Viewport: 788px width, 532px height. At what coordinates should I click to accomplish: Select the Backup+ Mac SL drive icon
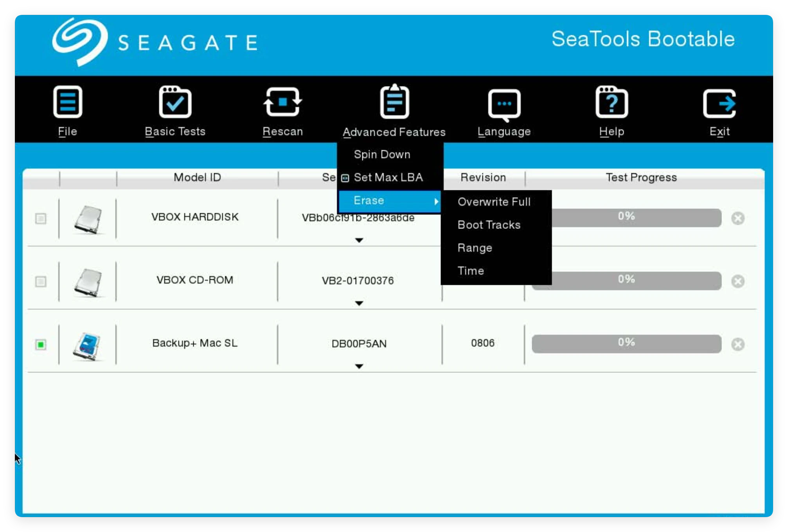(88, 346)
